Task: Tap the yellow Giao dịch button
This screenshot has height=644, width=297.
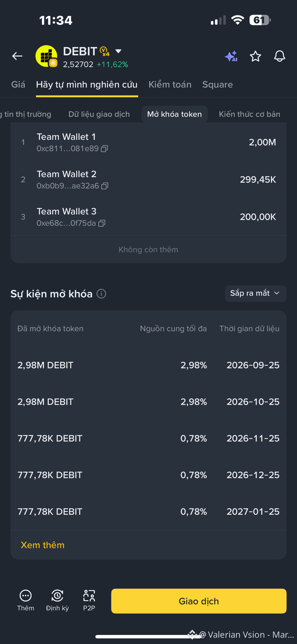Action: [x=199, y=601]
